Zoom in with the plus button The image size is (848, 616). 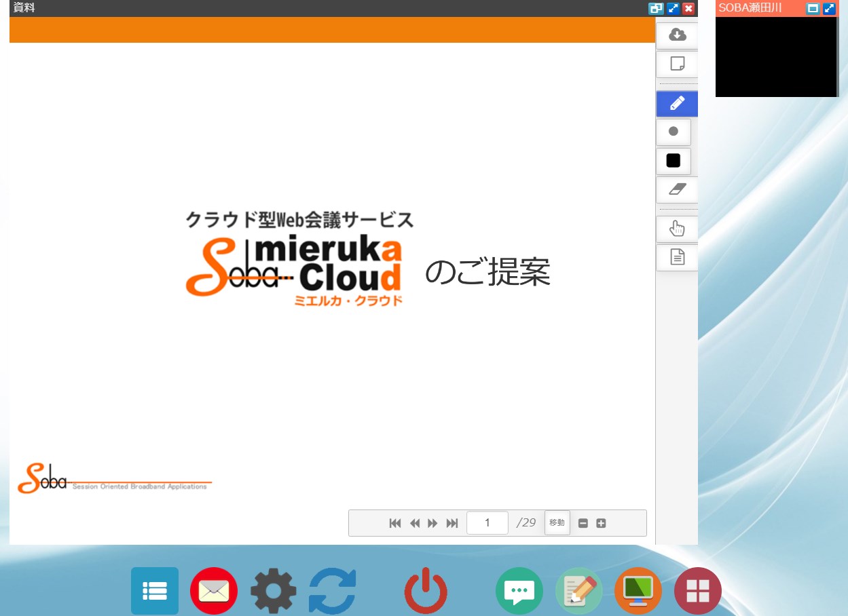pyautogui.click(x=601, y=523)
